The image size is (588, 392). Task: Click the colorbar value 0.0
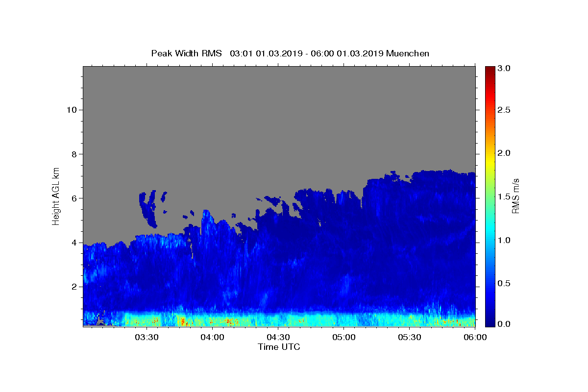504,324
